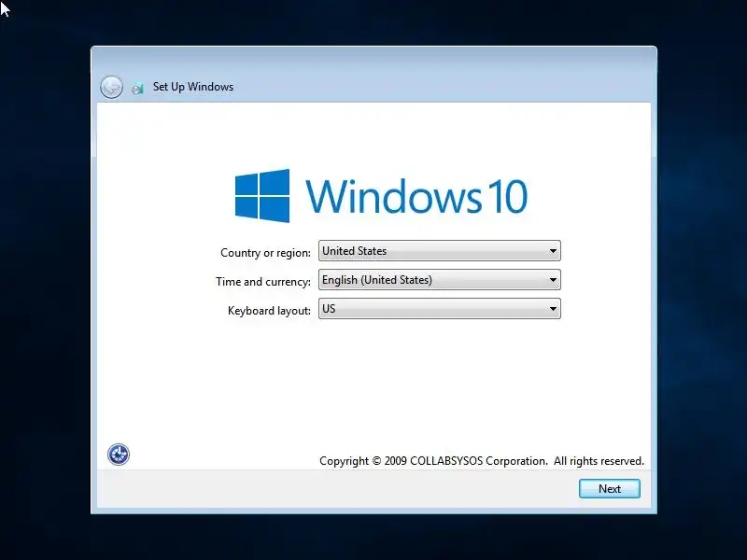
Task: Click the Country or region label
Action: pyautogui.click(x=265, y=253)
